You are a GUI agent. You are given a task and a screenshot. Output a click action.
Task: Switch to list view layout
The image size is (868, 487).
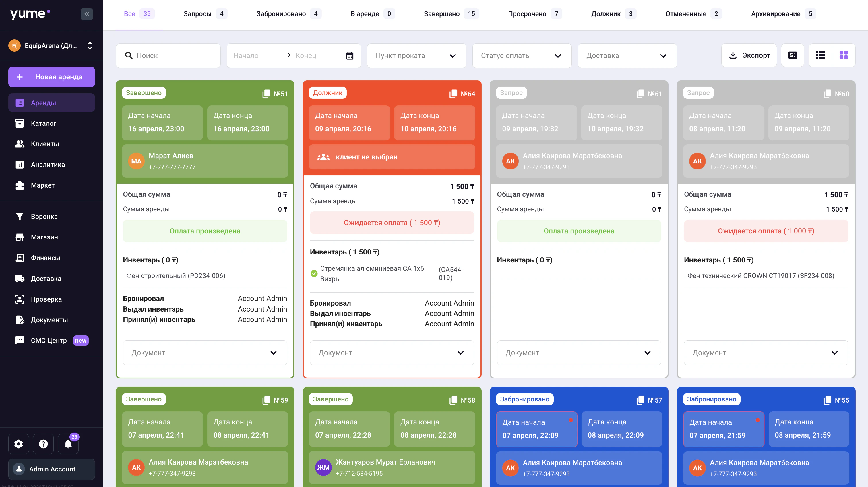(820, 55)
